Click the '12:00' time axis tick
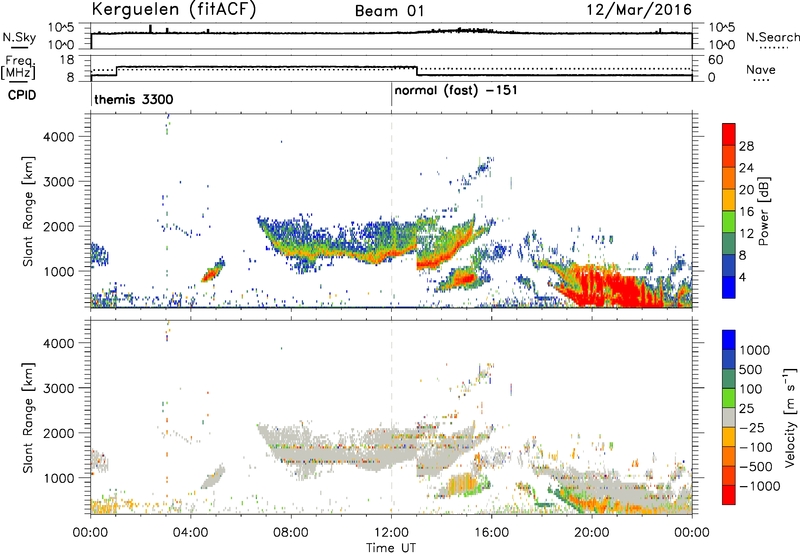The height and width of the screenshot is (554, 800). 391,533
